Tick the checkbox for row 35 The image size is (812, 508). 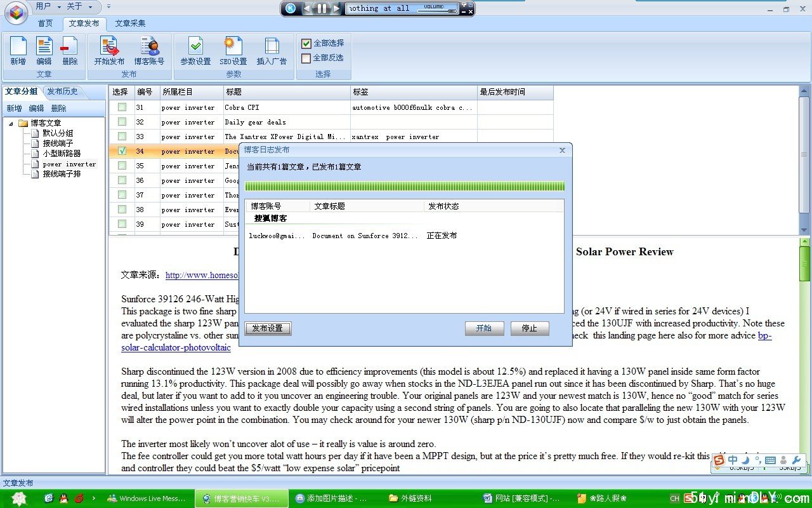(122, 166)
